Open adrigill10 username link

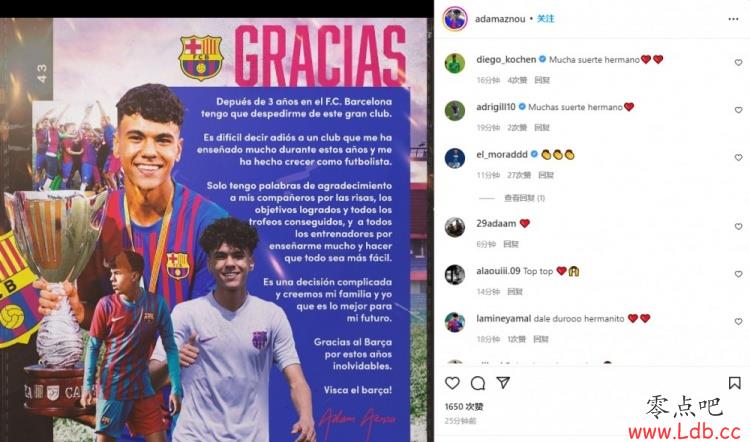[496, 107]
